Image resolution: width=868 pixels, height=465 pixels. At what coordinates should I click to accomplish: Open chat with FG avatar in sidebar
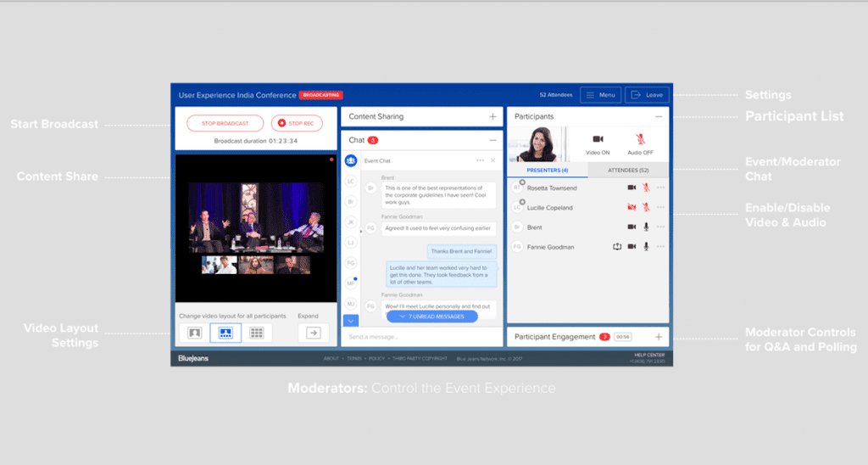pos(351,263)
